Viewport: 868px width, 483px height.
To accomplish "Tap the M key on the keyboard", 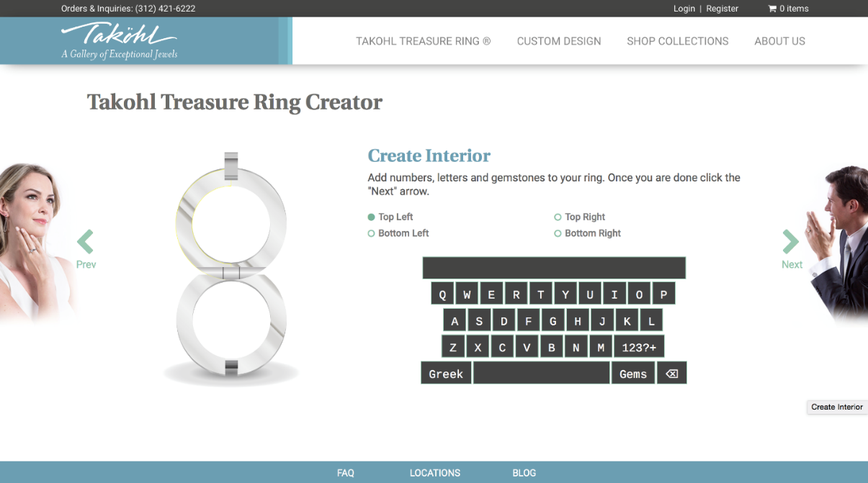I will 601,347.
